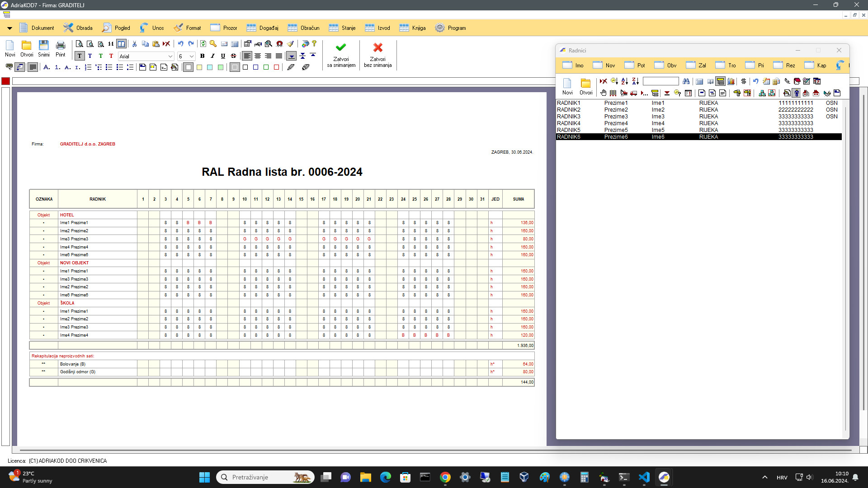
Task: Click the hand icon in Radnici toolbar
Action: coord(603,93)
